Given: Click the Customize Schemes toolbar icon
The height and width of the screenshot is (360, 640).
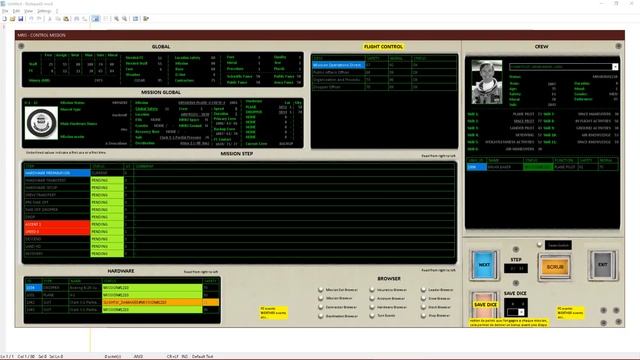Looking at the screenshot, I should tap(146, 19).
